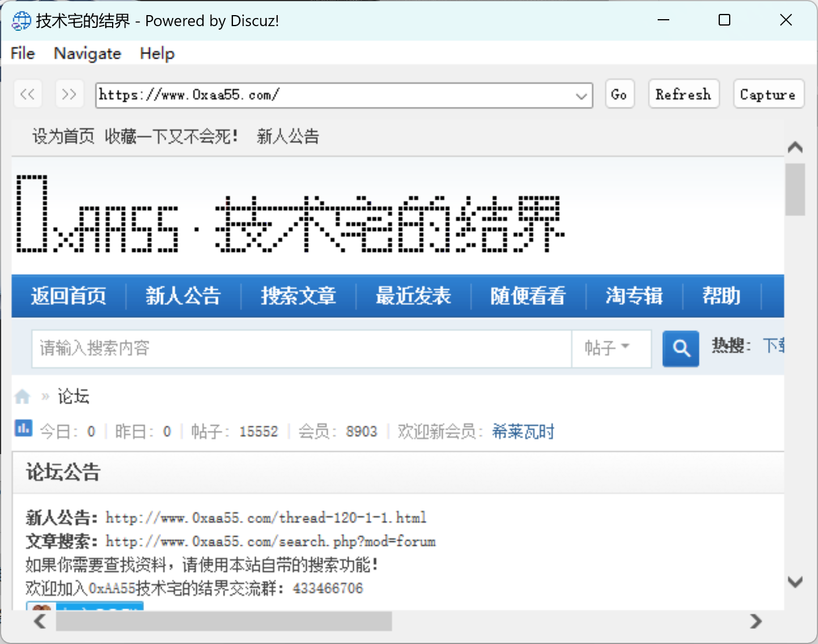Click the horizontal scrollbar right arrow

tap(756, 621)
